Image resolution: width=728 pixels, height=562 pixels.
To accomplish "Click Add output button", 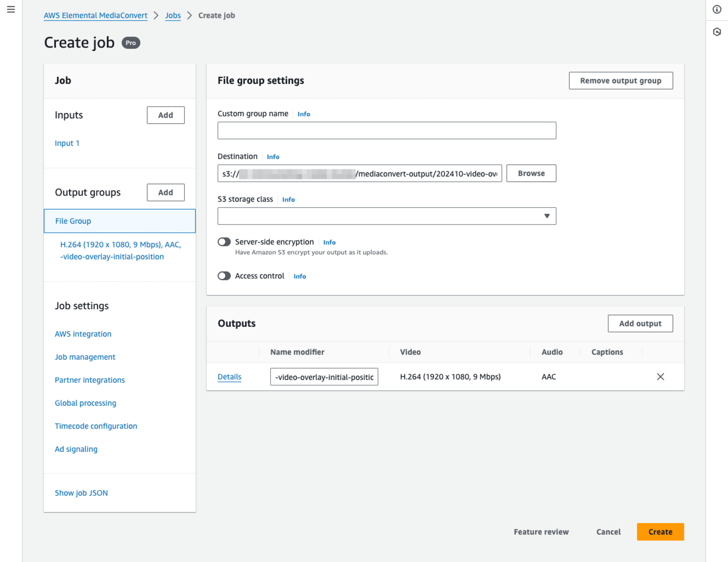I will [640, 324].
